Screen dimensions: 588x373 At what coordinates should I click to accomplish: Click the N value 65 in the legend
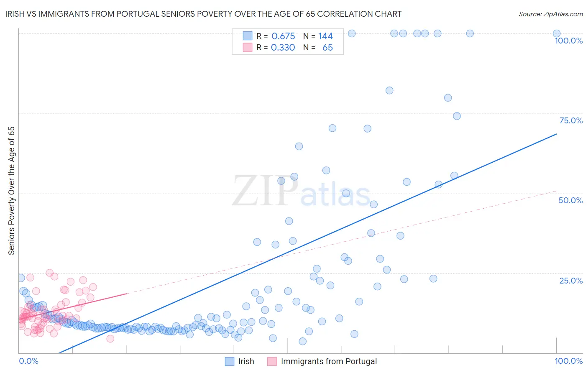click(327, 47)
